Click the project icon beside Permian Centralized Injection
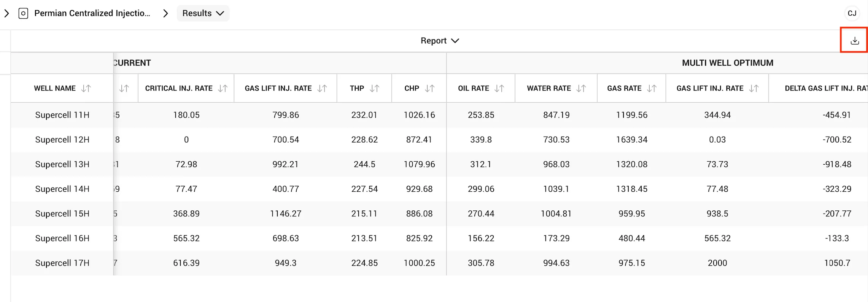Screen dimensions: 868x302 tap(23, 13)
